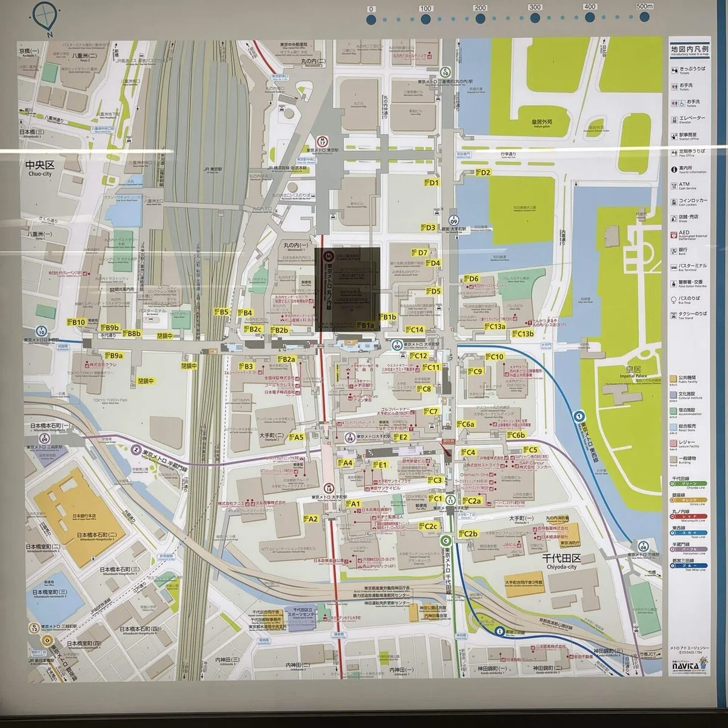Click the Police Box legend icon

[675, 283]
